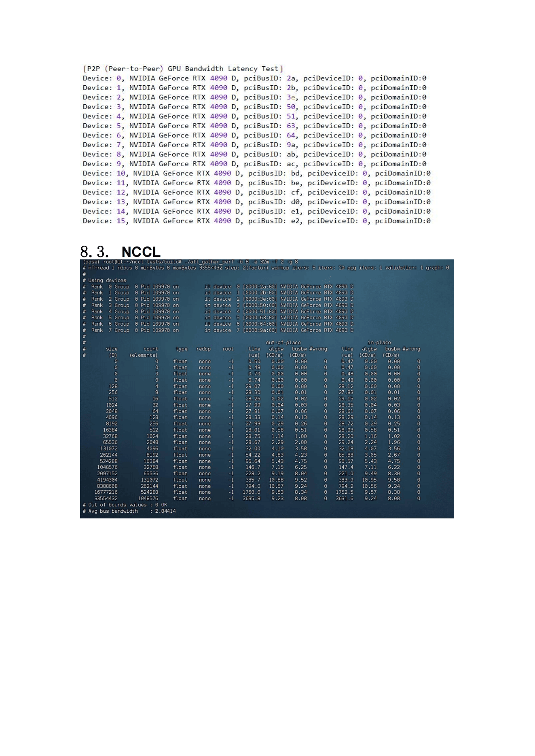Select the Device: 0 line with pciBusID 2a
Viewport: 535px width, 756px height.
pyautogui.click(x=254, y=78)
